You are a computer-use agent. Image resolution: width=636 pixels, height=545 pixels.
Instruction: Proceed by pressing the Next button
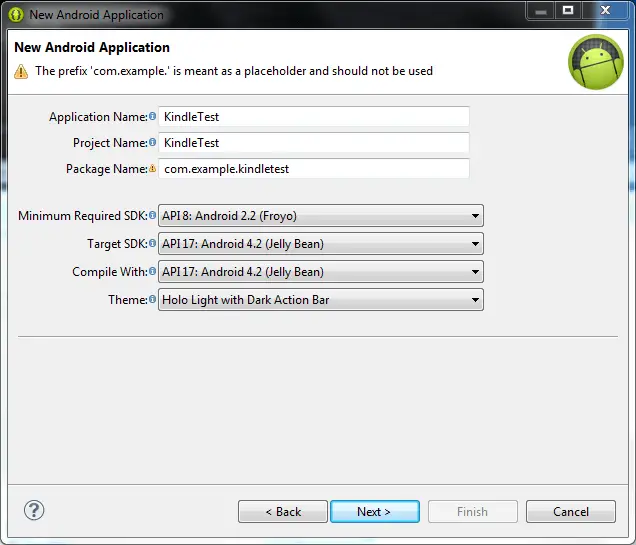point(374,512)
